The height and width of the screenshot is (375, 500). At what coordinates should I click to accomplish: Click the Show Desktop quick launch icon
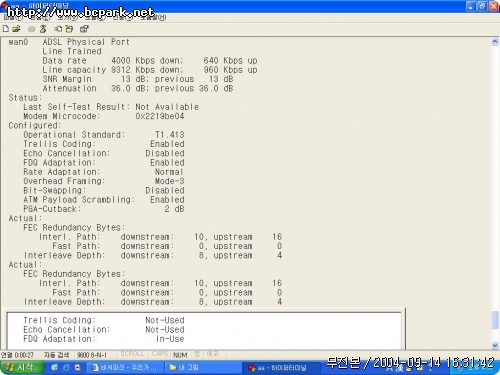(x=54, y=367)
